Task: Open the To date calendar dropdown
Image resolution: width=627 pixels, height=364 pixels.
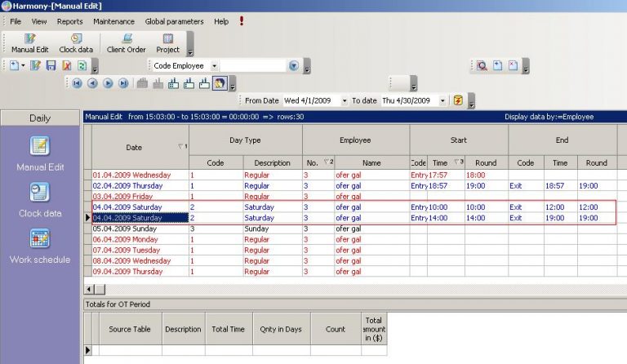Action: tap(442, 100)
